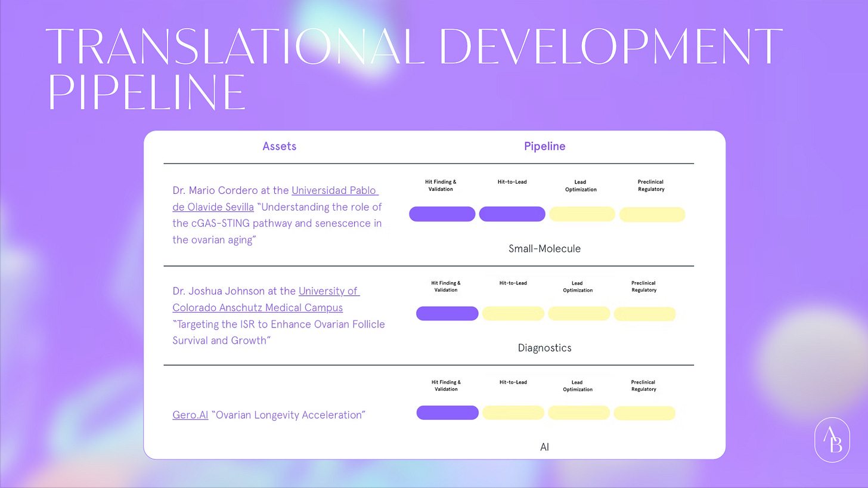Click Lead Optimization label in Cordero row

(x=581, y=186)
